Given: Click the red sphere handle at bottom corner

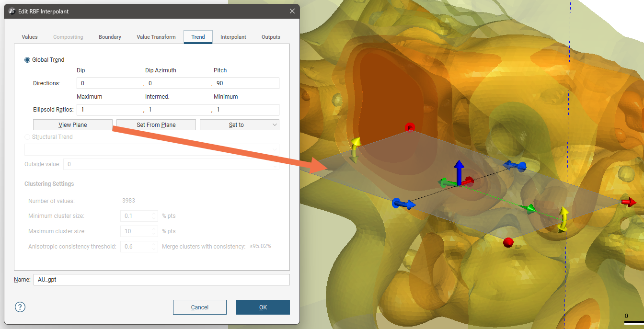Looking at the screenshot, I should tap(508, 242).
